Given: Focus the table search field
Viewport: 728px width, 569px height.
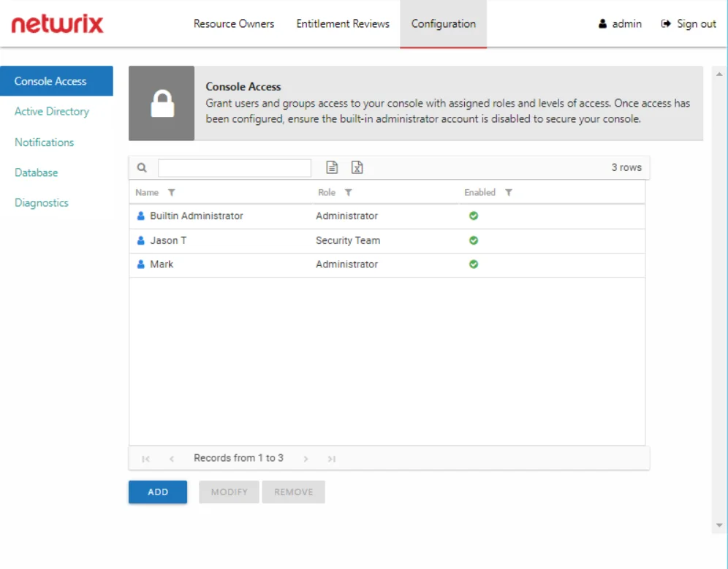Looking at the screenshot, I should [235, 167].
